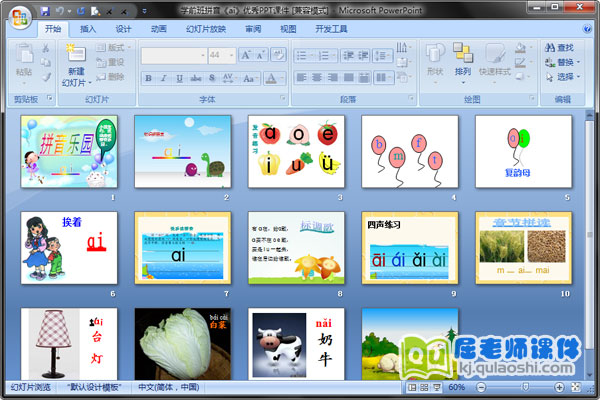Switch to the 插入 (Insert) tab
The width and height of the screenshot is (600, 400).
pyautogui.click(x=88, y=29)
